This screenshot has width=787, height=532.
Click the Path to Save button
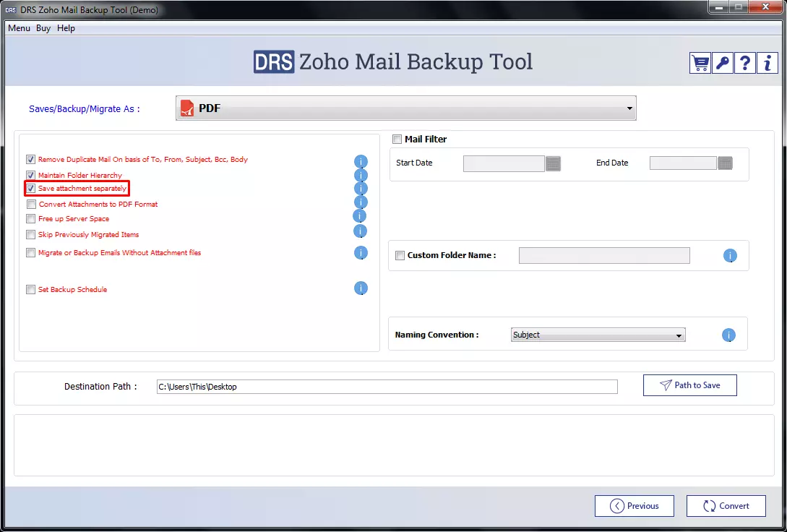(690, 385)
